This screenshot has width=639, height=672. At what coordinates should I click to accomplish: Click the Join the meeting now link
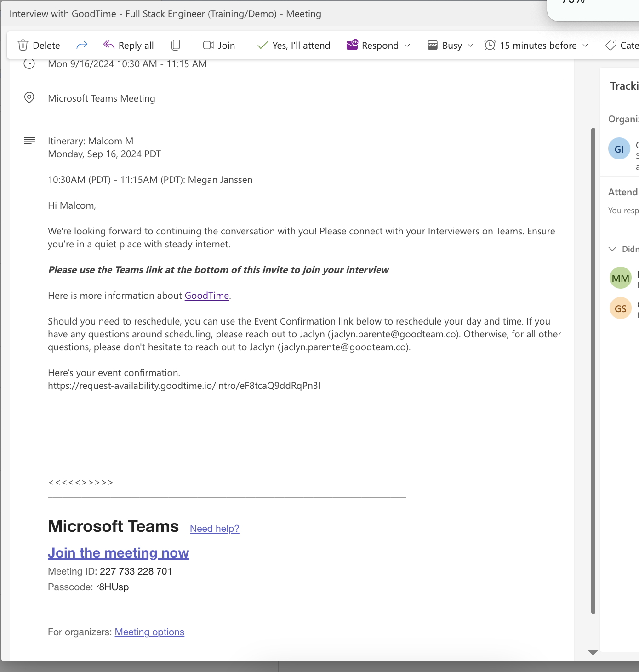119,553
